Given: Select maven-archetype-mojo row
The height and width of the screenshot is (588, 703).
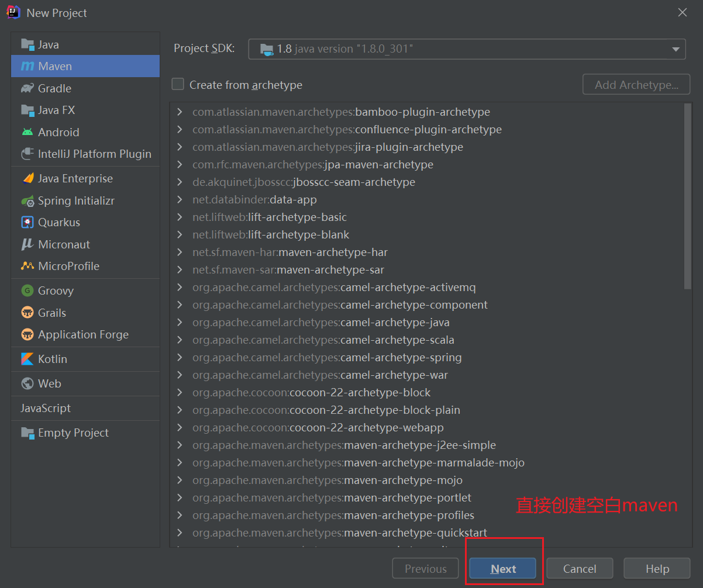Looking at the screenshot, I should click(x=427, y=480).
